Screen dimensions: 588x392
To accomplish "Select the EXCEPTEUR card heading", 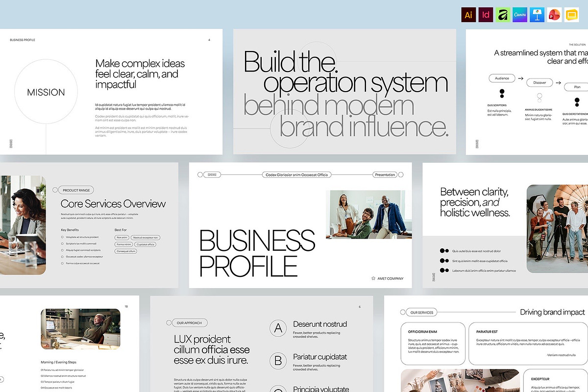I will coord(540,379).
